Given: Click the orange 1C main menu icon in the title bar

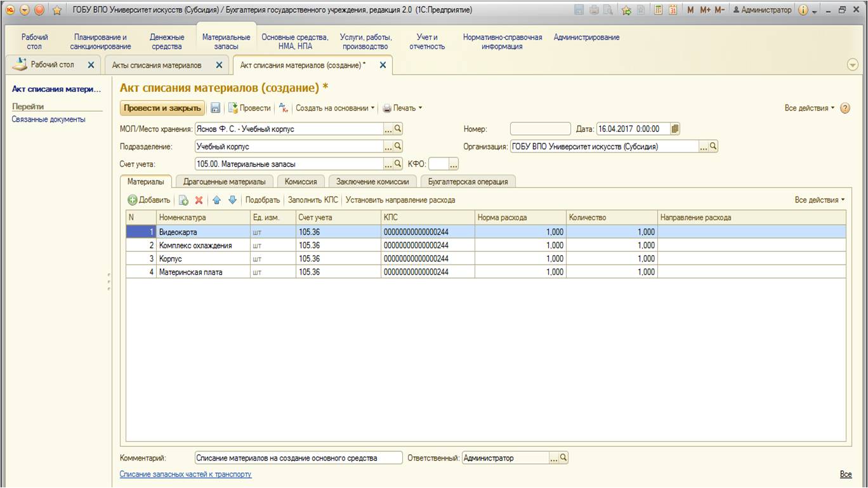Looking at the screenshot, I should 9,10.
